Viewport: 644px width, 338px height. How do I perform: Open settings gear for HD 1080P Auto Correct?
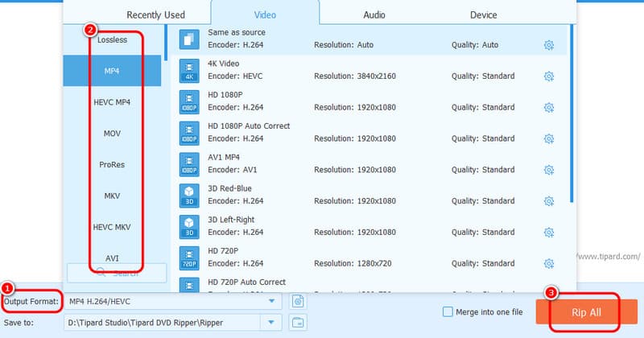(x=549, y=138)
